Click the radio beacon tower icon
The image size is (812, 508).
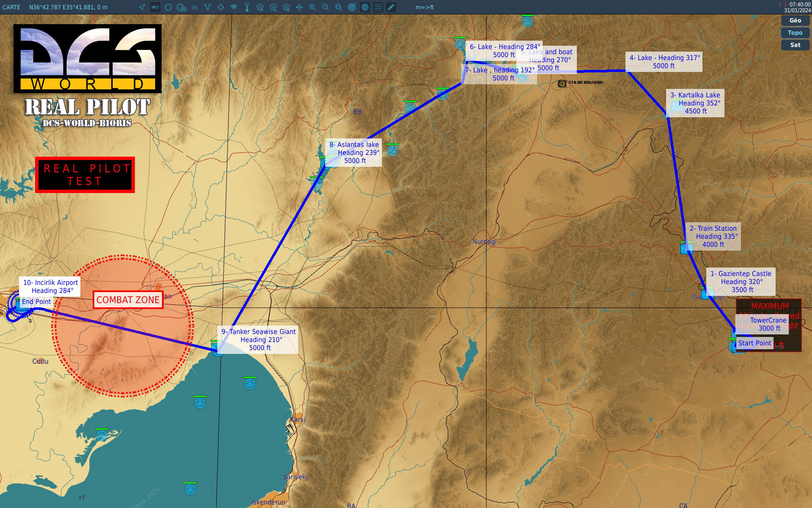pos(247,7)
